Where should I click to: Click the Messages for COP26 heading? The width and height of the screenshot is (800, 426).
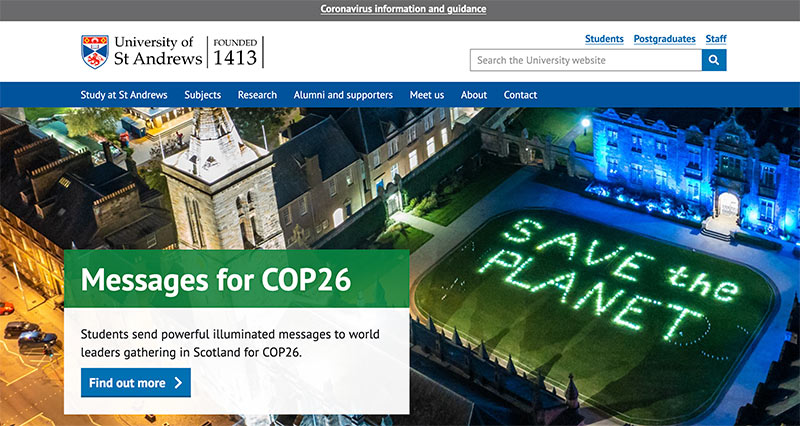[x=216, y=279]
